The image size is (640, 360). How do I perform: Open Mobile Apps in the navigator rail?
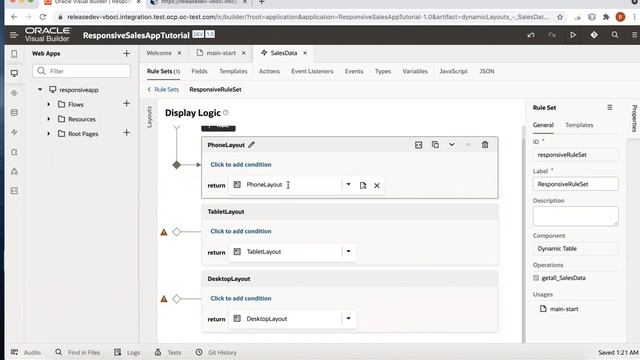coord(14,53)
